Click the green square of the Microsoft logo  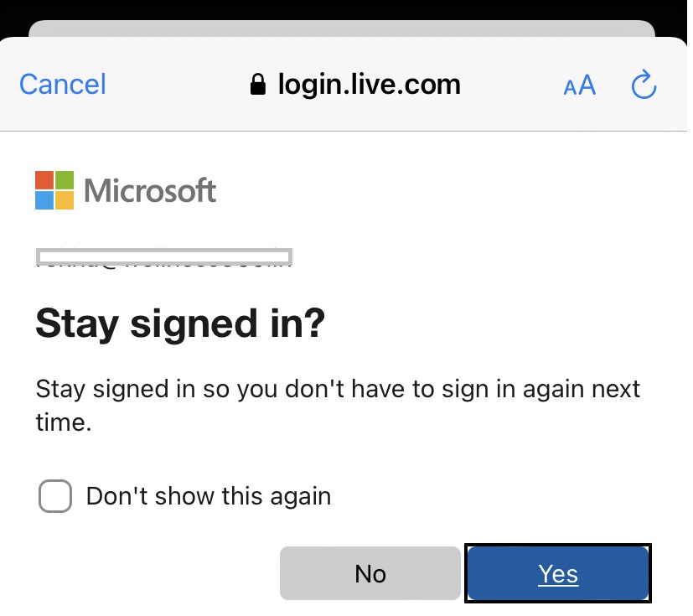click(65, 180)
